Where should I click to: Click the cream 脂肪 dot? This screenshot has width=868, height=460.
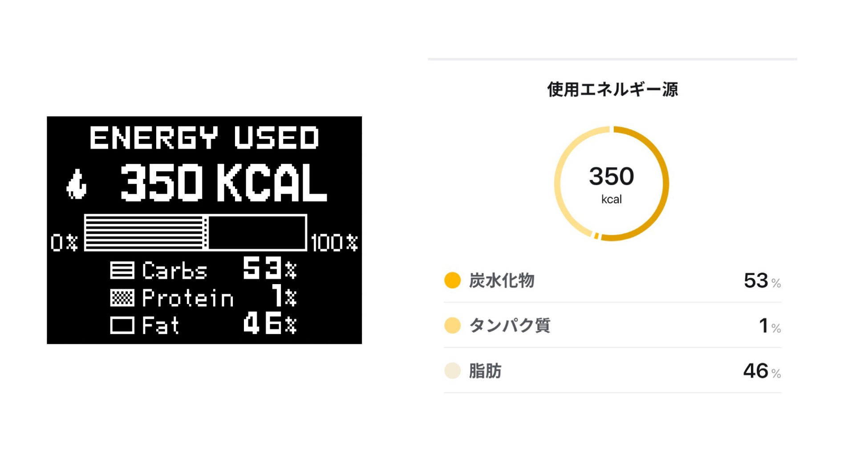tap(452, 371)
